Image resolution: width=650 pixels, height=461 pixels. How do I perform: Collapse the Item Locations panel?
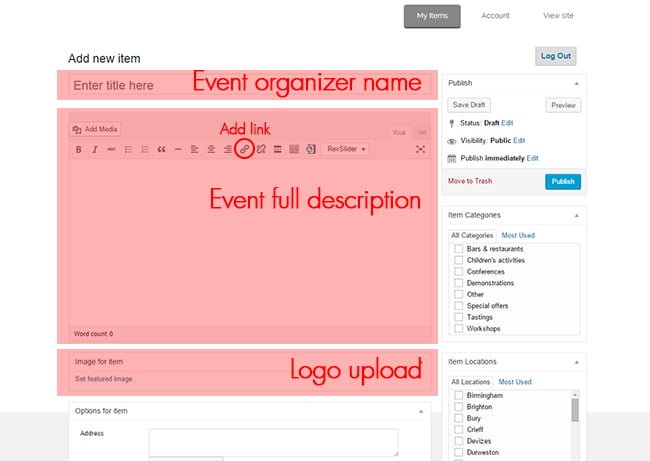577,362
